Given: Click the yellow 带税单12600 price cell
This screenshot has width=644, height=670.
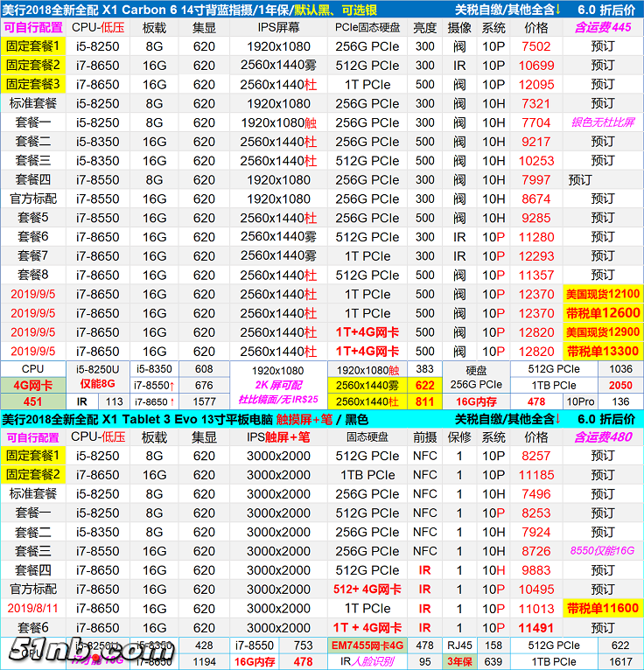Looking at the screenshot, I should click(602, 313).
